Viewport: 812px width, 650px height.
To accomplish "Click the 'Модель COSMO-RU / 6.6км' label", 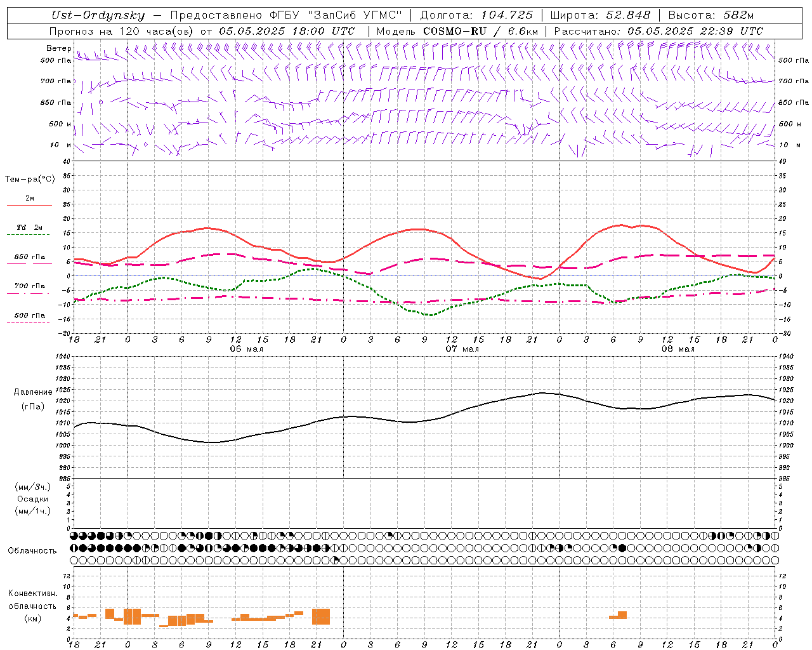I will [457, 31].
